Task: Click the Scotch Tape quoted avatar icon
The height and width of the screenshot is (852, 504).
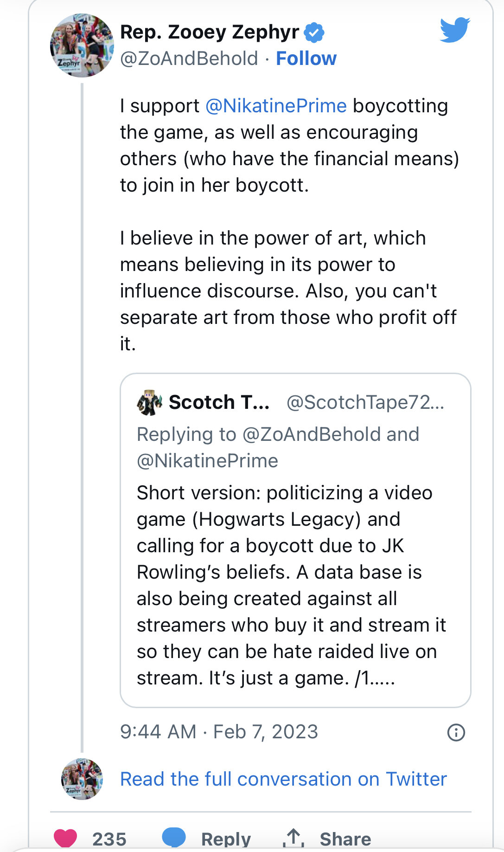Action: (149, 402)
